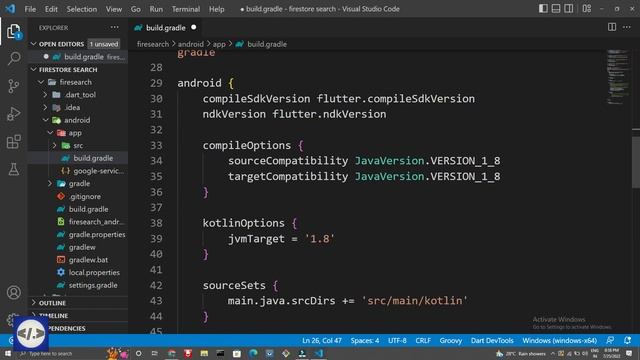Click VS Code icon on taskbar

tap(319, 353)
